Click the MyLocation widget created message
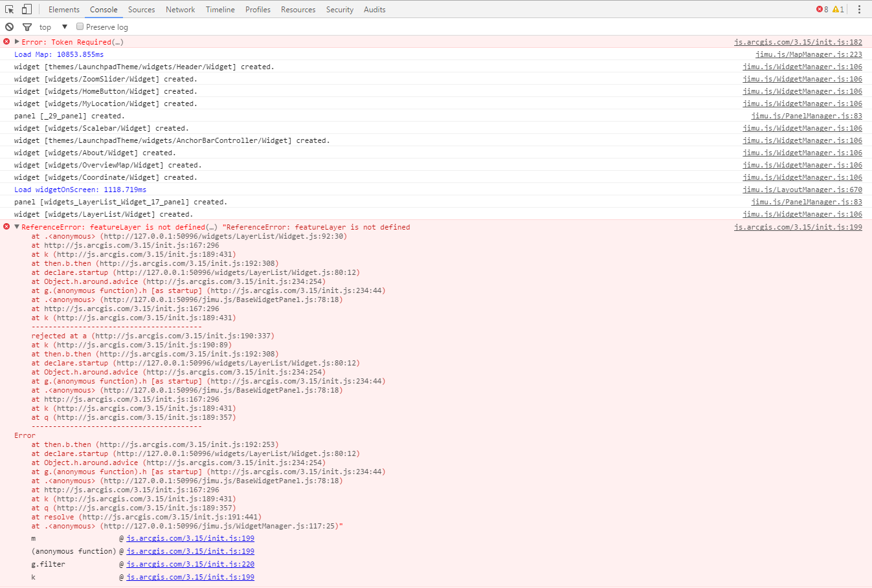 click(106, 103)
